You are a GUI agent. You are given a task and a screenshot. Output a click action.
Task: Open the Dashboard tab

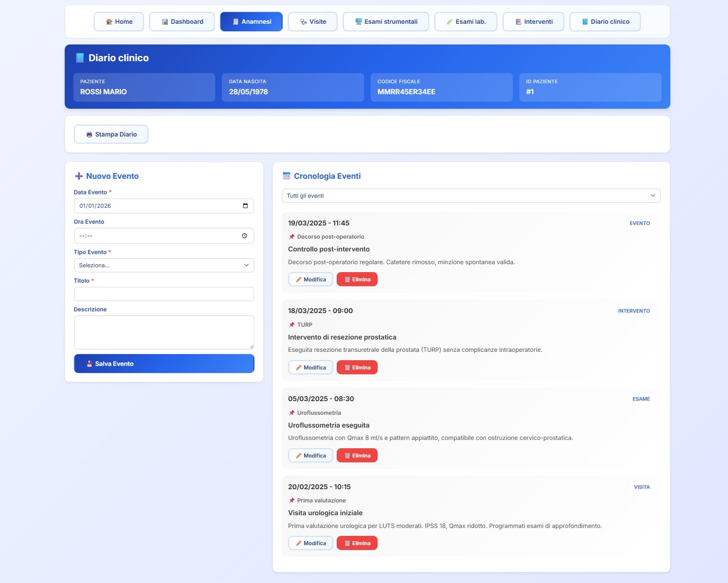[182, 22]
